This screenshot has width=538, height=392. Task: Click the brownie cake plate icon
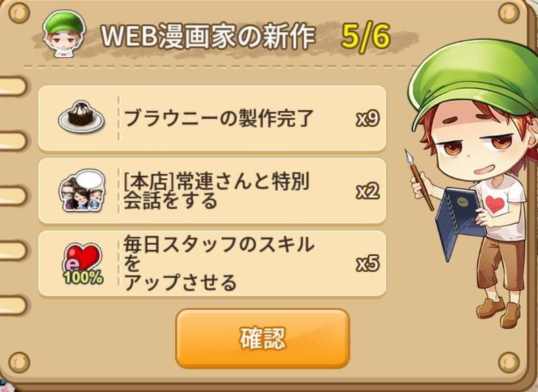(81, 117)
